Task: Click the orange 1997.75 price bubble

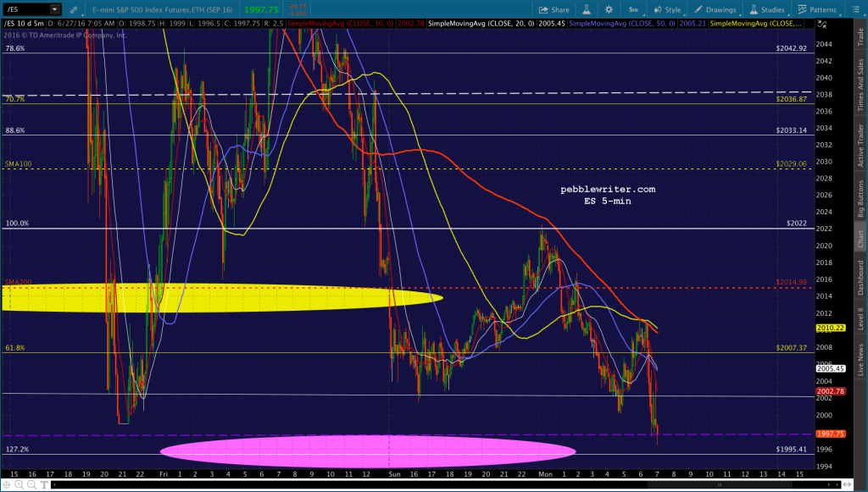Action: (x=831, y=434)
